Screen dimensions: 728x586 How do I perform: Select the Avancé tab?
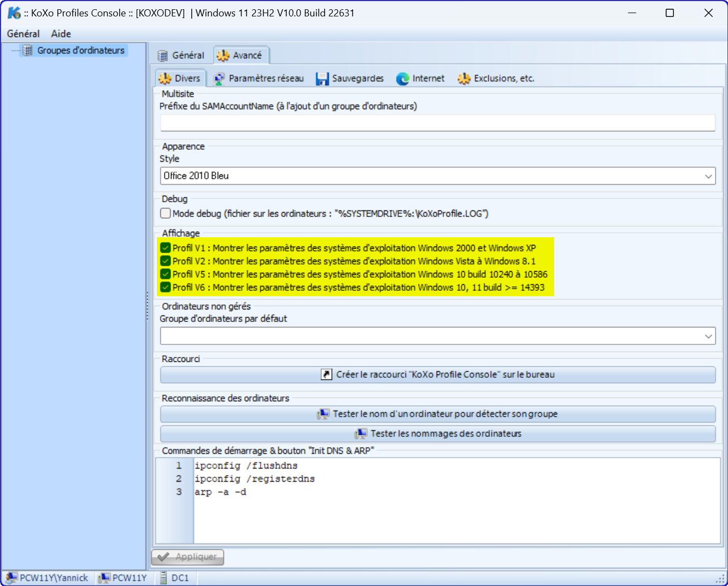coord(240,55)
